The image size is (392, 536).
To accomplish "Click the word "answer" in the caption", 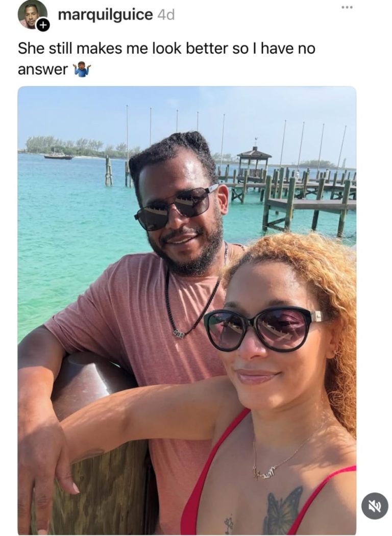I will pyautogui.click(x=43, y=69).
